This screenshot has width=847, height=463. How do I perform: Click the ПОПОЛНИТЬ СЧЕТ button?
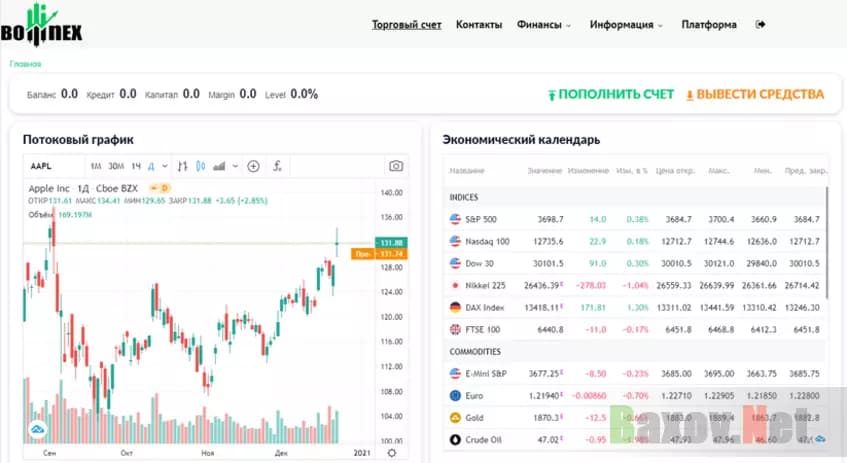(610, 94)
